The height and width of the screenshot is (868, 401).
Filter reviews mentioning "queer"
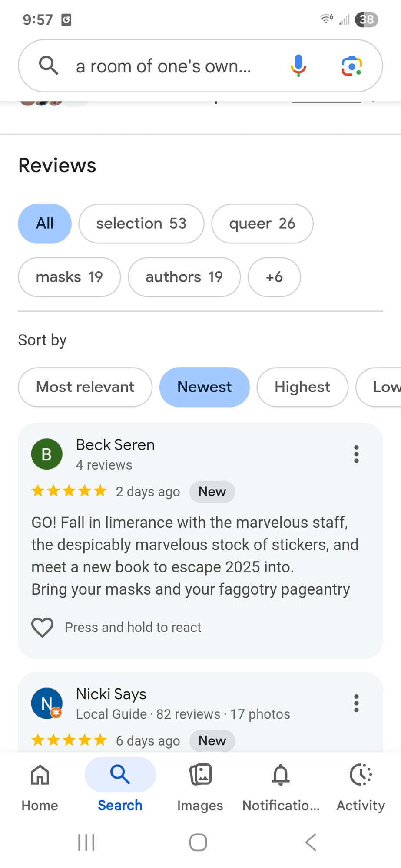click(x=262, y=224)
